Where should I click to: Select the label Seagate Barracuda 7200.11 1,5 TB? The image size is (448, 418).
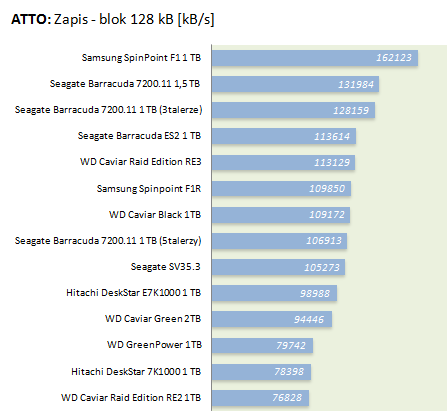tap(125, 84)
